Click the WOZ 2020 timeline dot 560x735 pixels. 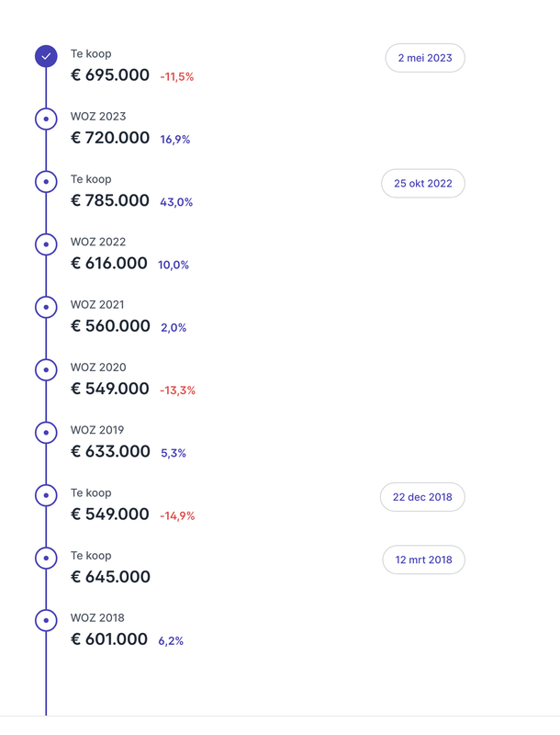click(46, 369)
